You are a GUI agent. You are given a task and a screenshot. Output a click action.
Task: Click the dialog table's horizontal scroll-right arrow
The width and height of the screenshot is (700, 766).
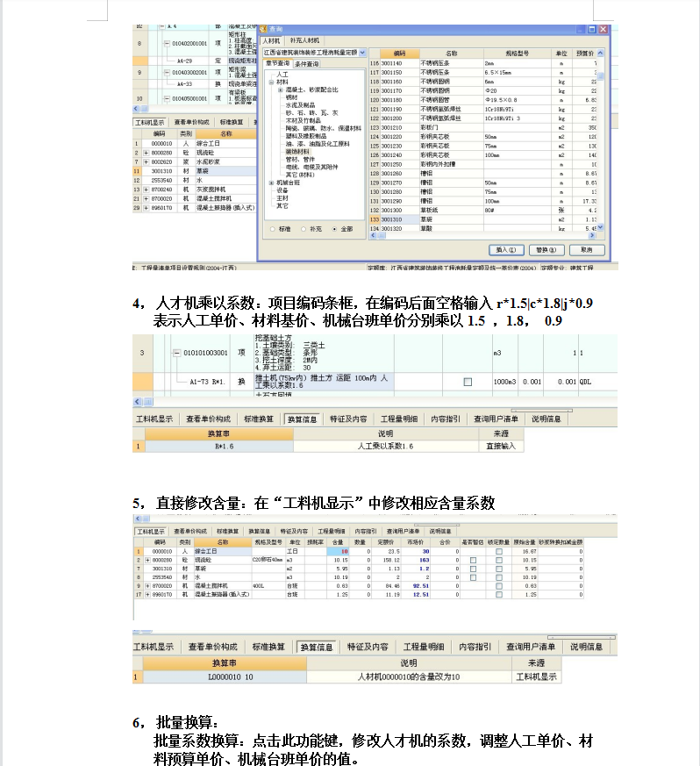[592, 235]
